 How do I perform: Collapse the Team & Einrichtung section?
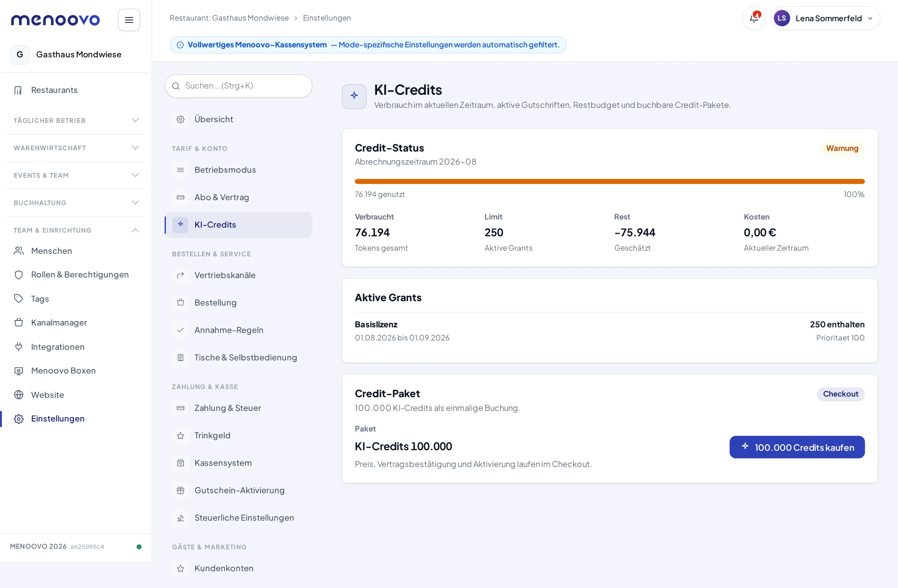click(x=75, y=230)
